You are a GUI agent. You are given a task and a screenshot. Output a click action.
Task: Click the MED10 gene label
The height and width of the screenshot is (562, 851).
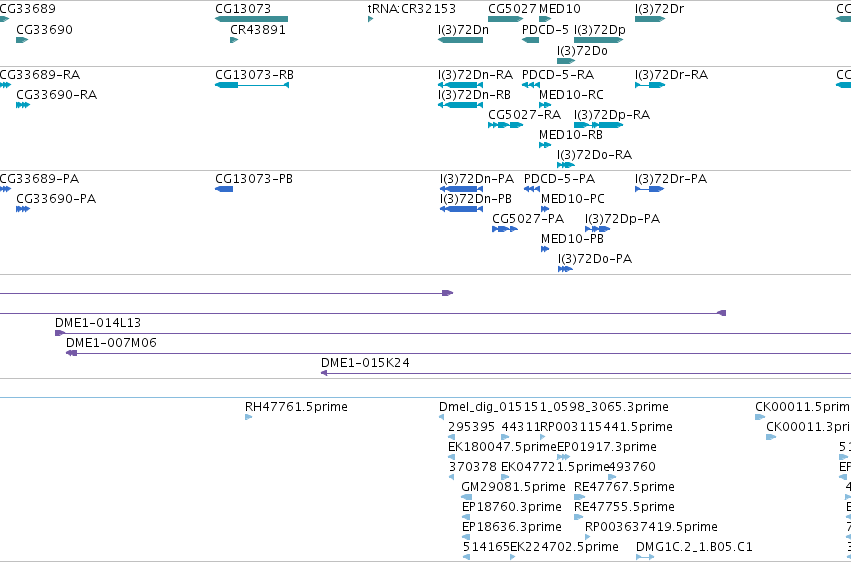click(560, 9)
